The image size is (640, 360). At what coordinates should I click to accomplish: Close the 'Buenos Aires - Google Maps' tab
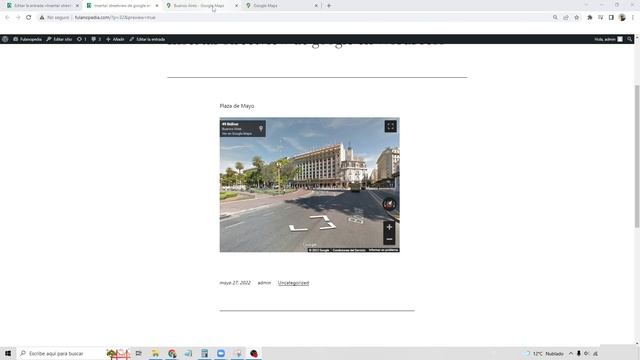pos(236,6)
